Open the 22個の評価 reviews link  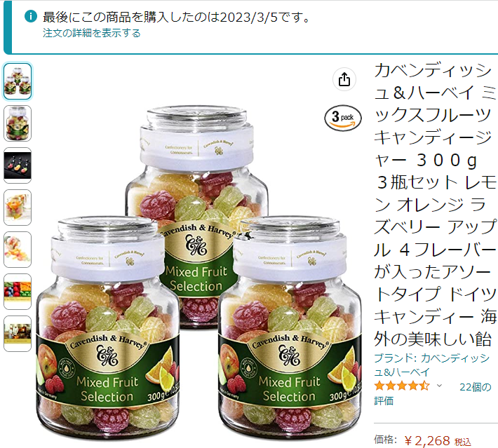[433, 394]
